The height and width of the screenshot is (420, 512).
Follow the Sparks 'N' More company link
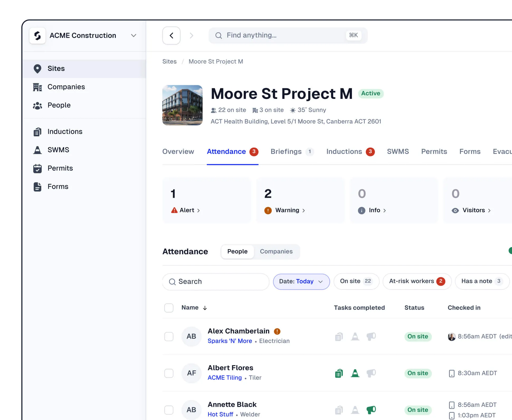pyautogui.click(x=230, y=341)
